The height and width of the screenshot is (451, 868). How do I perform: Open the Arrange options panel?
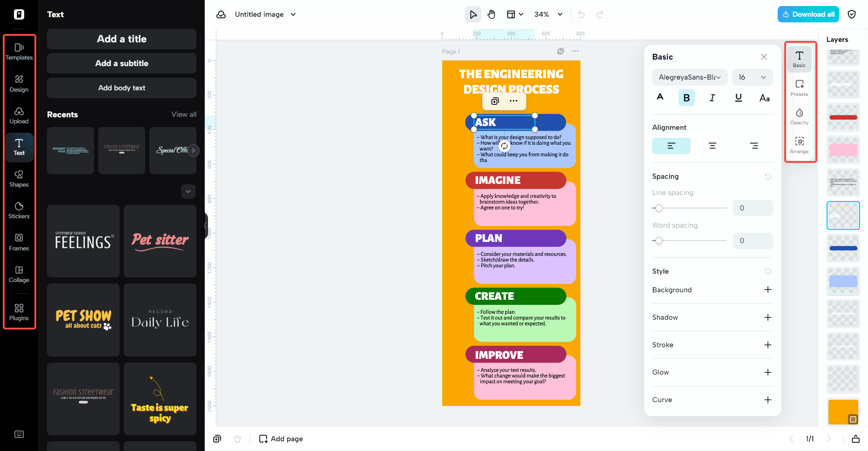[799, 144]
